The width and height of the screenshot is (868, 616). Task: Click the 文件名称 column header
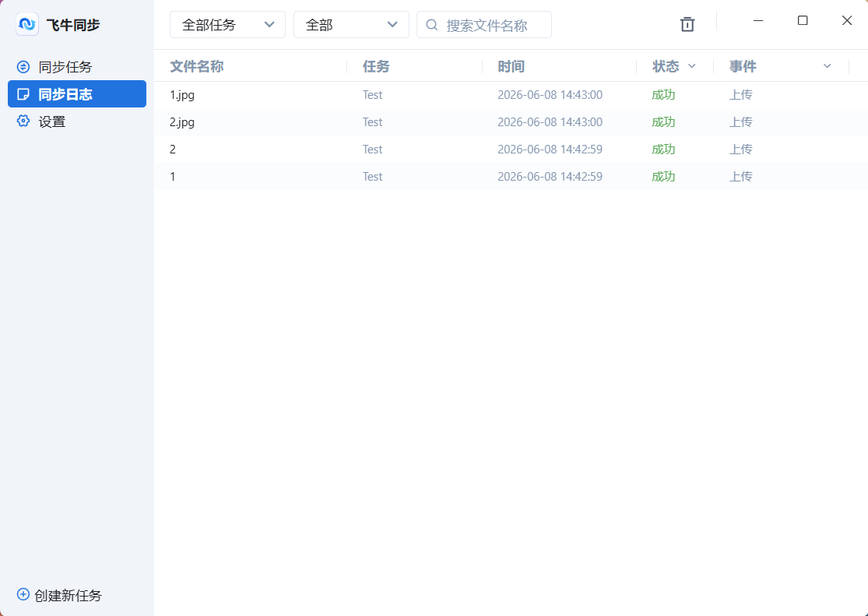(196, 66)
